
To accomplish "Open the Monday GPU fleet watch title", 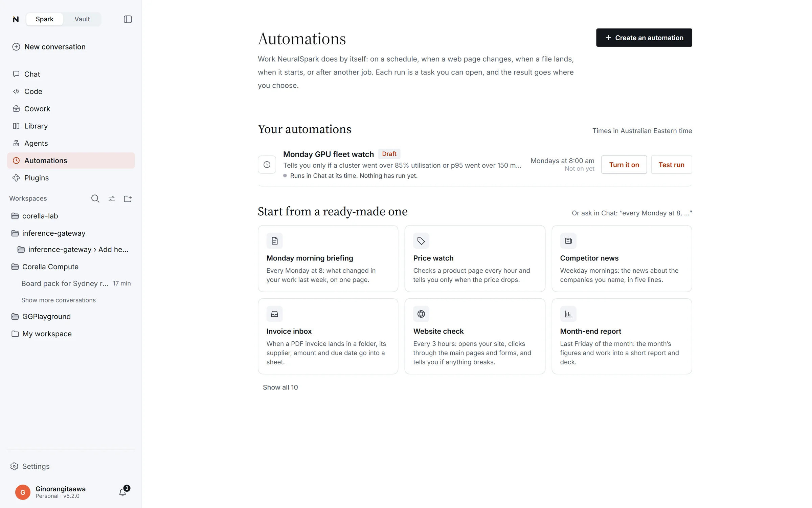I will point(328,154).
